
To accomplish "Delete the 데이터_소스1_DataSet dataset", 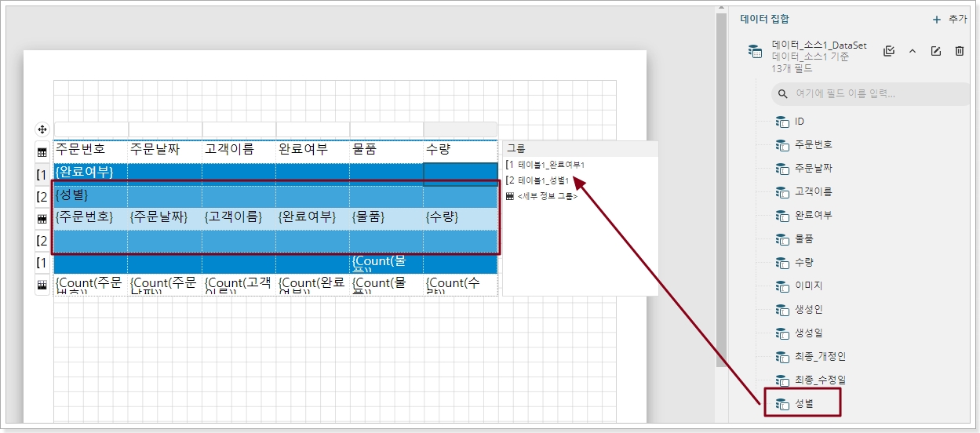I will [959, 51].
